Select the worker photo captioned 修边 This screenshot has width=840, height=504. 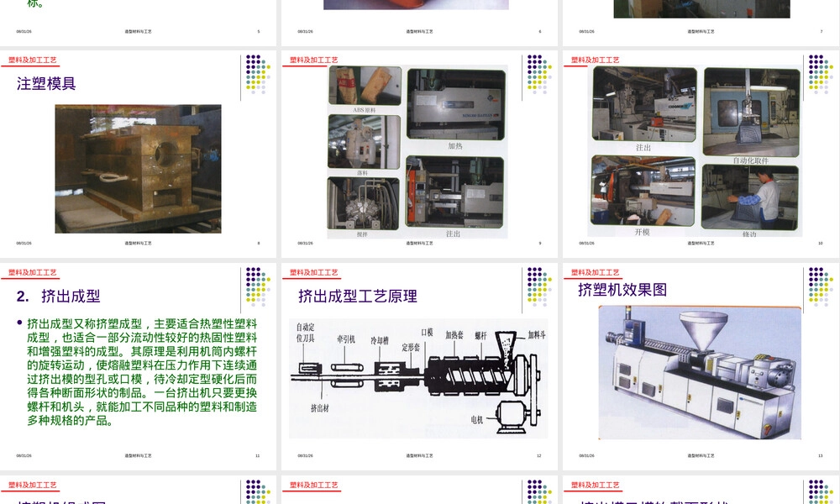(x=750, y=197)
